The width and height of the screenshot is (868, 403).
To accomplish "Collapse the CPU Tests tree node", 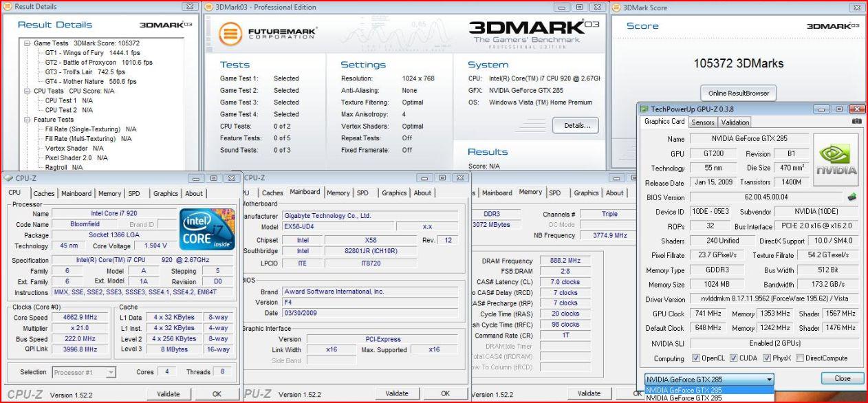I will [x=27, y=91].
